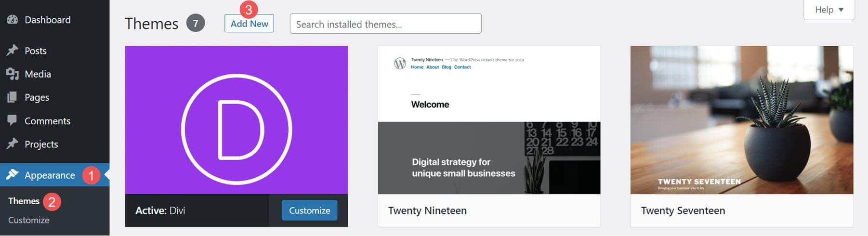Expand the Help dropdown
868x236 pixels.
point(829,10)
